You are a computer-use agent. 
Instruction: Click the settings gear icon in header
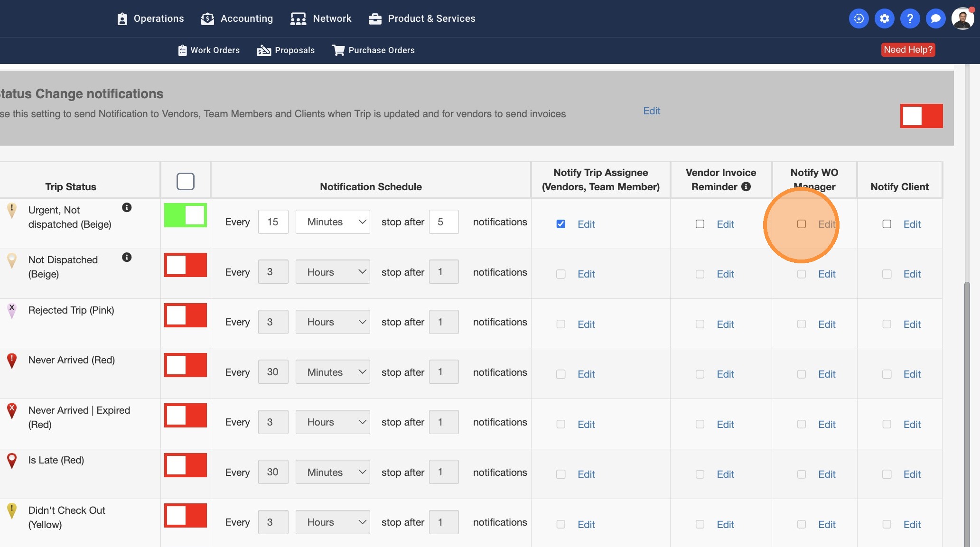click(884, 19)
